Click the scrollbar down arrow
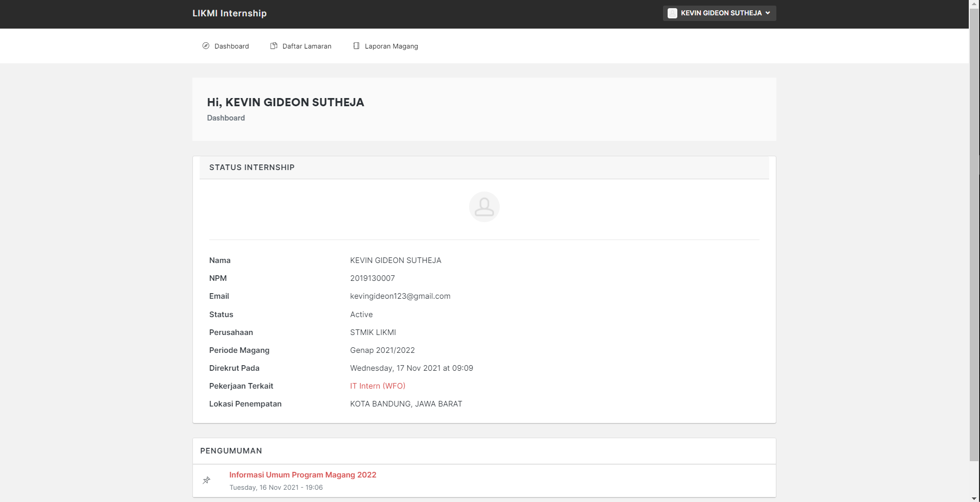Viewport: 980px width, 502px height. pos(974,498)
